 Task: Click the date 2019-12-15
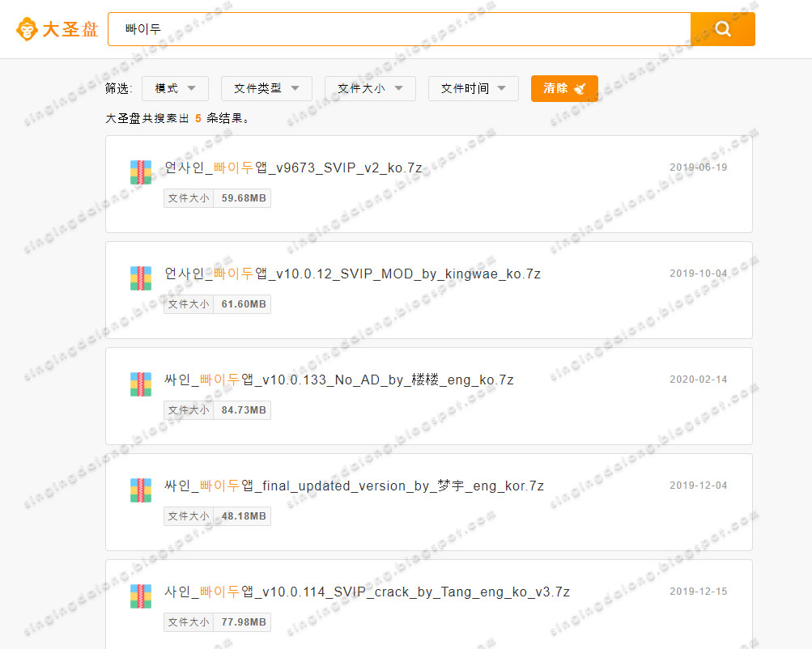(698, 591)
